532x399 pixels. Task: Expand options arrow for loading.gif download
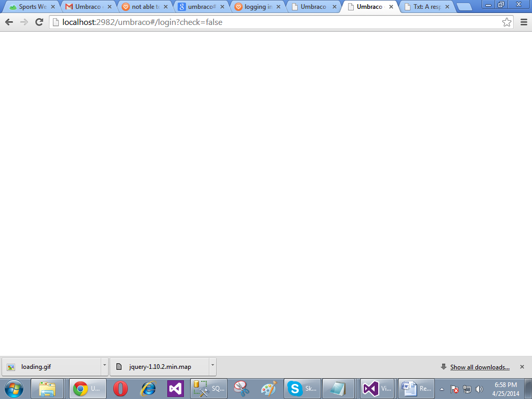pyautogui.click(x=104, y=366)
